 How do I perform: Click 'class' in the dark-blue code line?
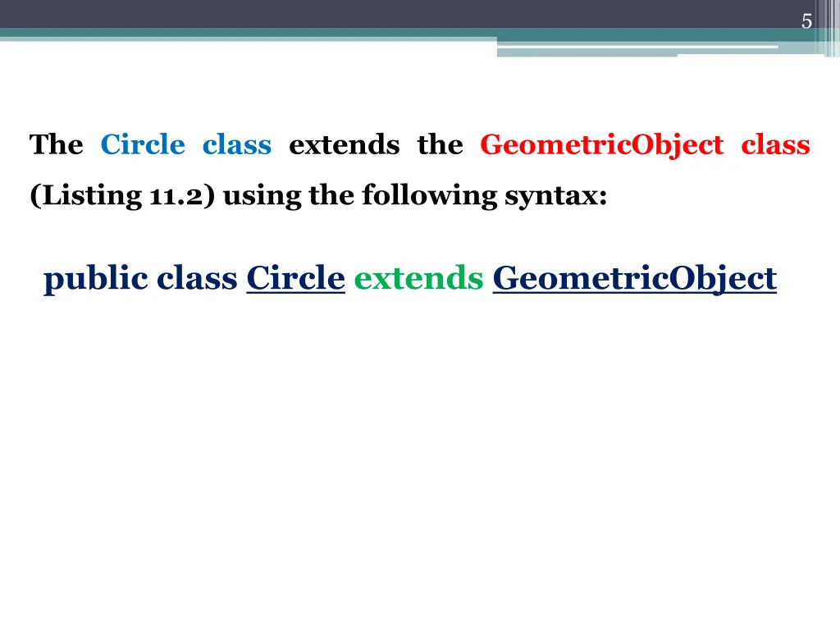(197, 278)
